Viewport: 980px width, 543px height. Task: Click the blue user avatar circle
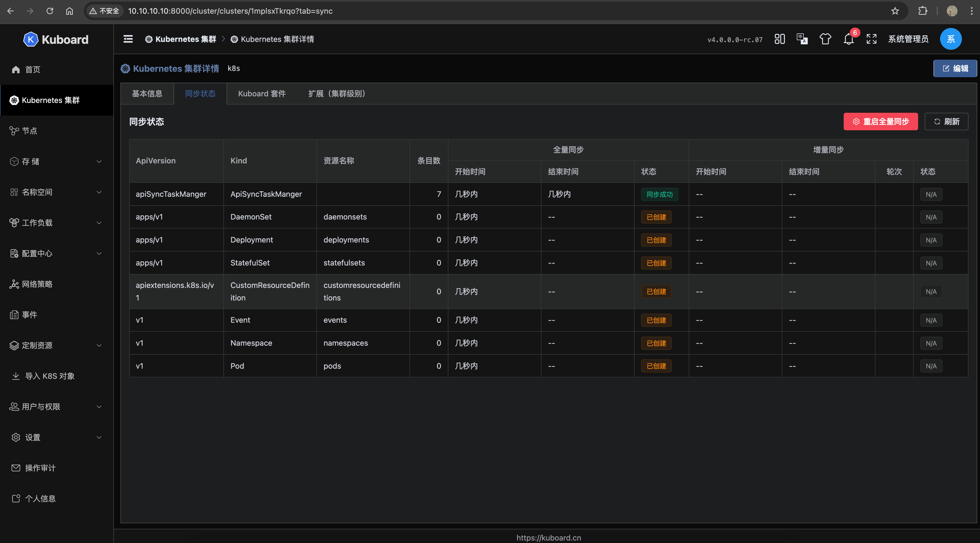coord(950,39)
